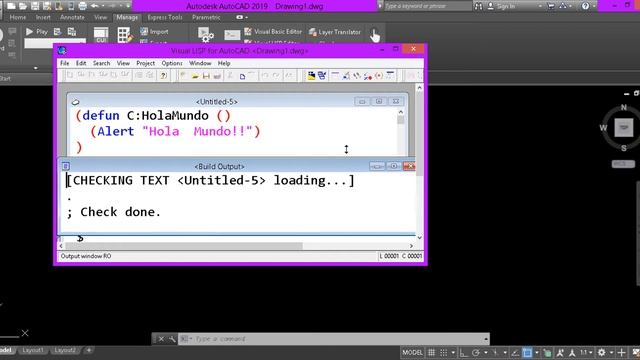Click the Tool Palettes grid icon in Manage ribbon

[x=124, y=35]
